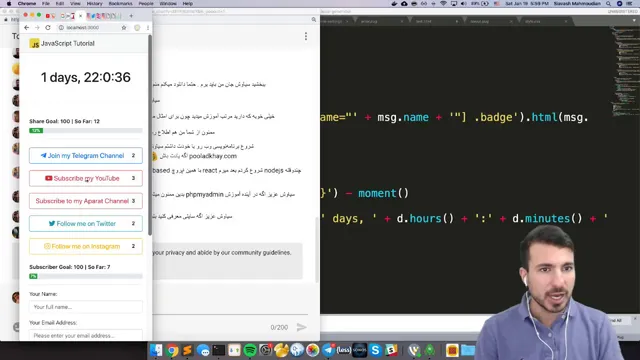The height and width of the screenshot is (360, 640).
Task: Open the Window menu
Action: tap(168, 4)
